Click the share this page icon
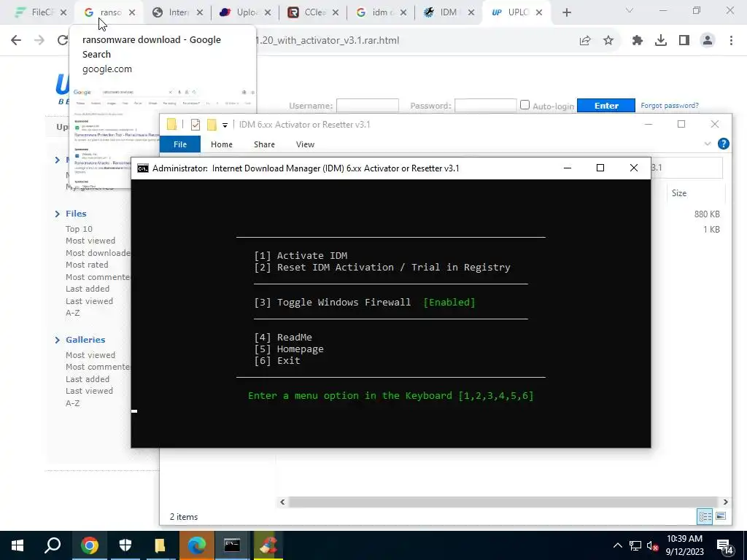This screenshot has height=560, width=747. click(x=585, y=41)
